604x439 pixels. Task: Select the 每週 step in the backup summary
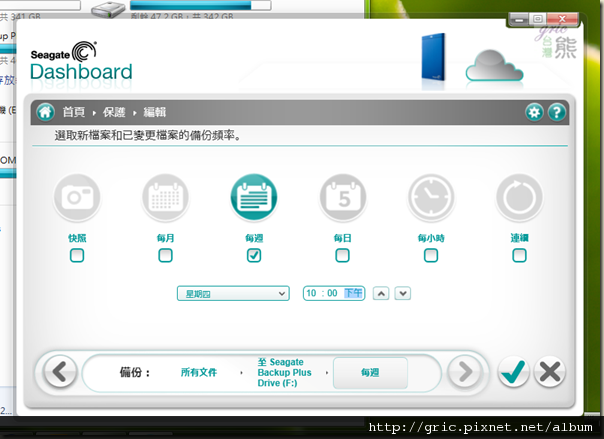(370, 373)
